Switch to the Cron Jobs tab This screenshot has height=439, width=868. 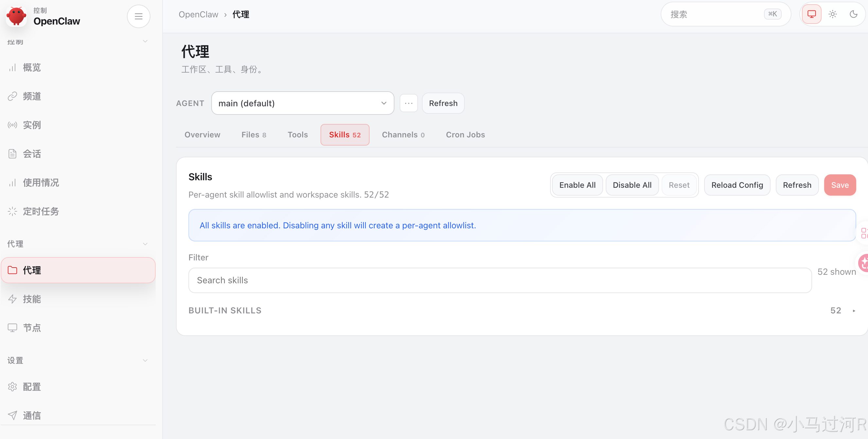(x=465, y=135)
